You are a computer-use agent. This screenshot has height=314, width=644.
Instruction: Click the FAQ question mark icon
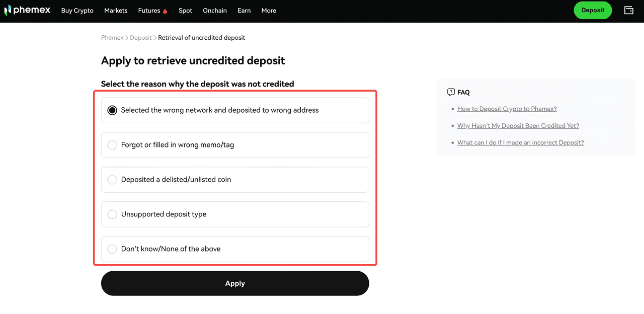tap(451, 92)
